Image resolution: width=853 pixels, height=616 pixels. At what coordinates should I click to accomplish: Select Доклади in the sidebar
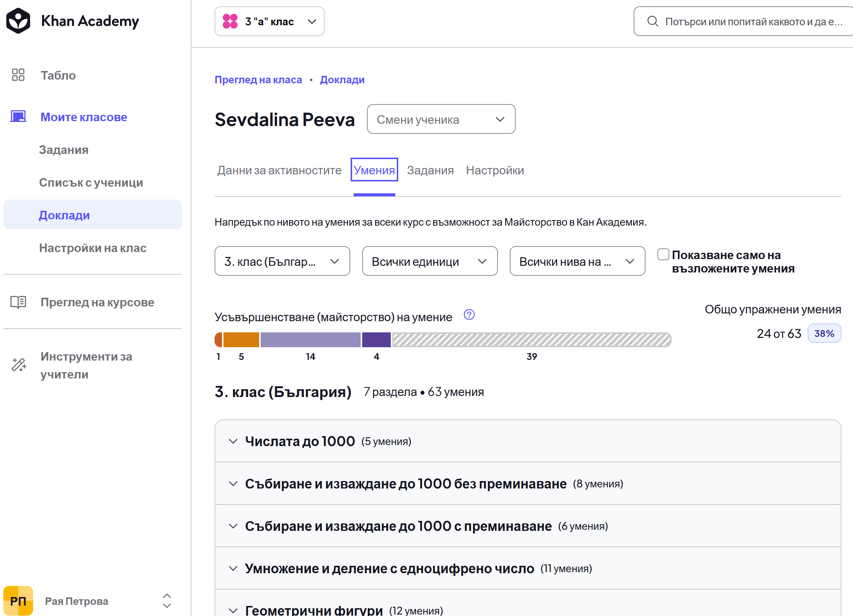pos(93,215)
